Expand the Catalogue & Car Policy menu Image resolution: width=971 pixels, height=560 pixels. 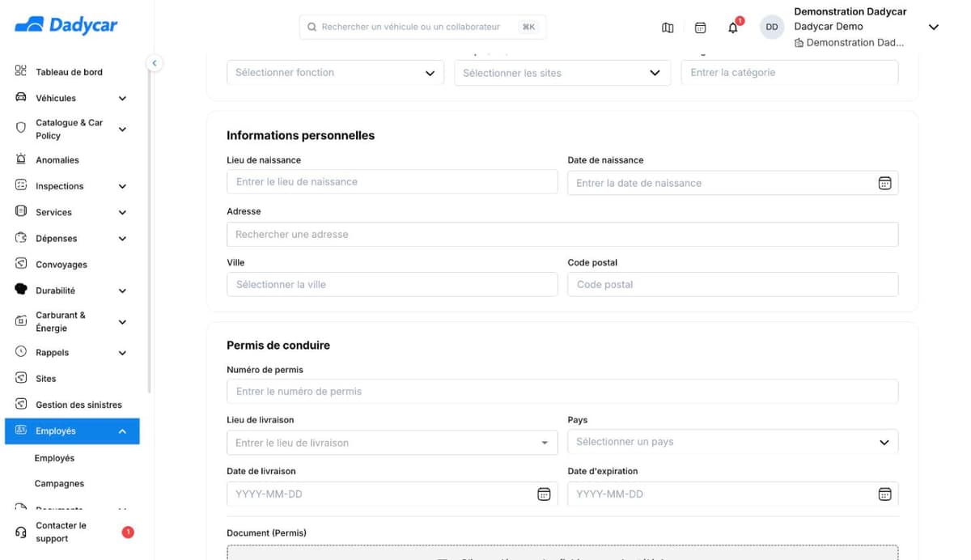pos(122,129)
